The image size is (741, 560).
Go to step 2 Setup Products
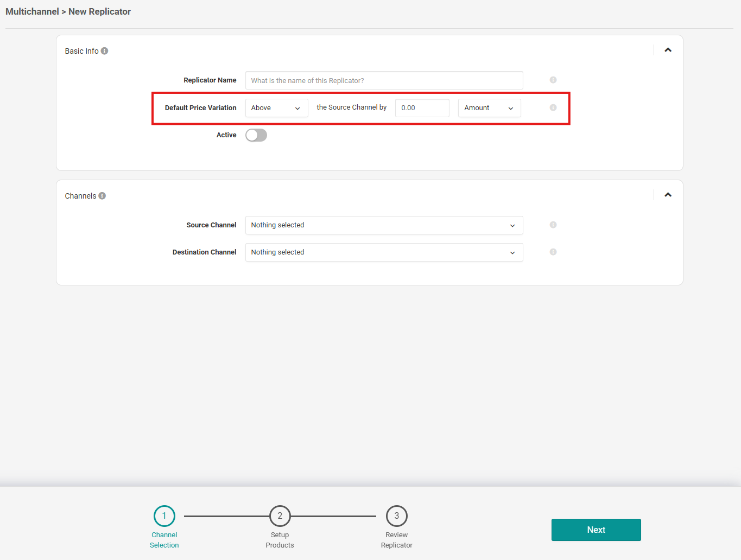pos(280,527)
